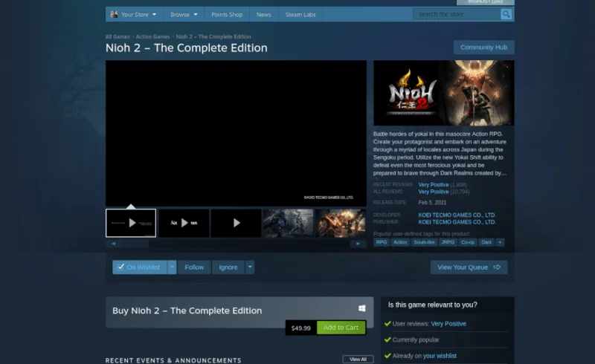Open the armored warriors screenshot thumbnail
Image resolution: width=595 pixels, height=364 pixels.
(289, 223)
